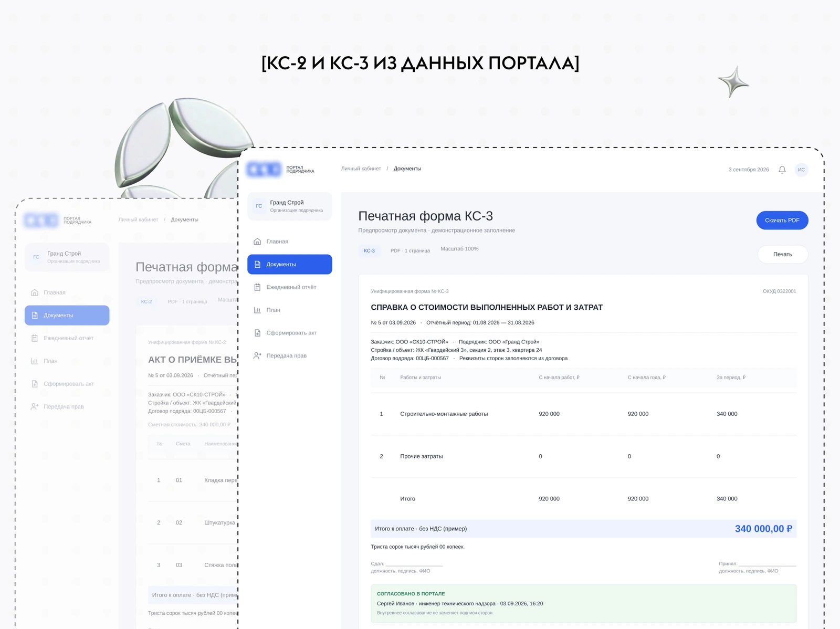
Task: Click the Прочие затраты row
Action: 584,456
